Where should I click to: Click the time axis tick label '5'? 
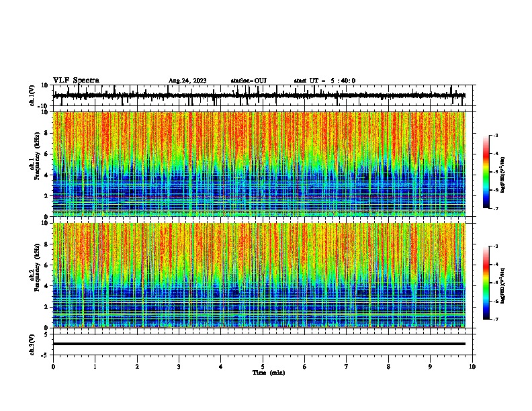[263, 367]
